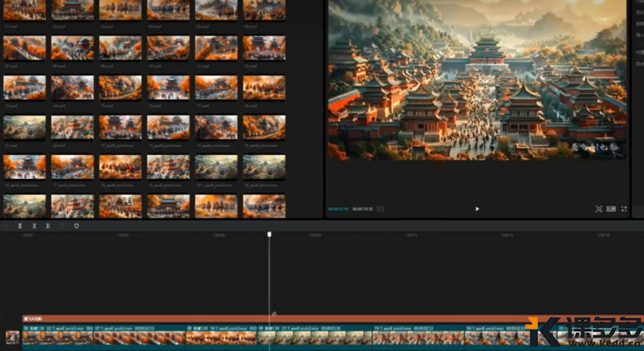Select the 06.mp4 media thumbnail
Viewport: 644px width, 351px height.
tap(264, 10)
